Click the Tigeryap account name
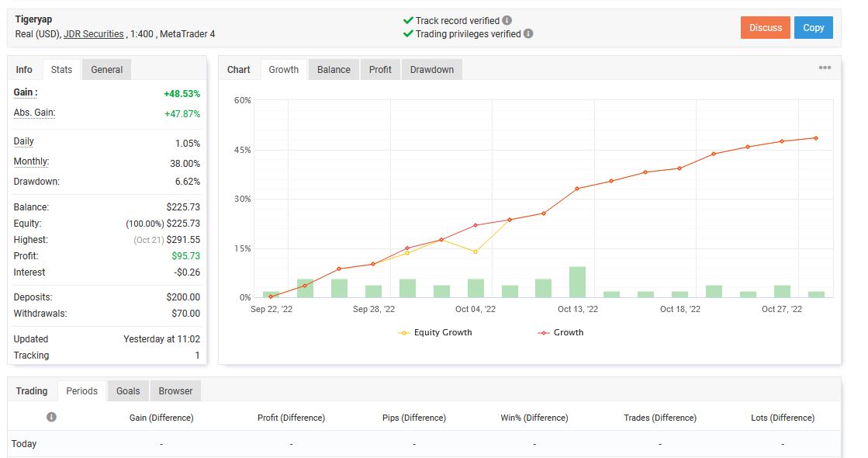The image size is (868, 458). [x=34, y=19]
